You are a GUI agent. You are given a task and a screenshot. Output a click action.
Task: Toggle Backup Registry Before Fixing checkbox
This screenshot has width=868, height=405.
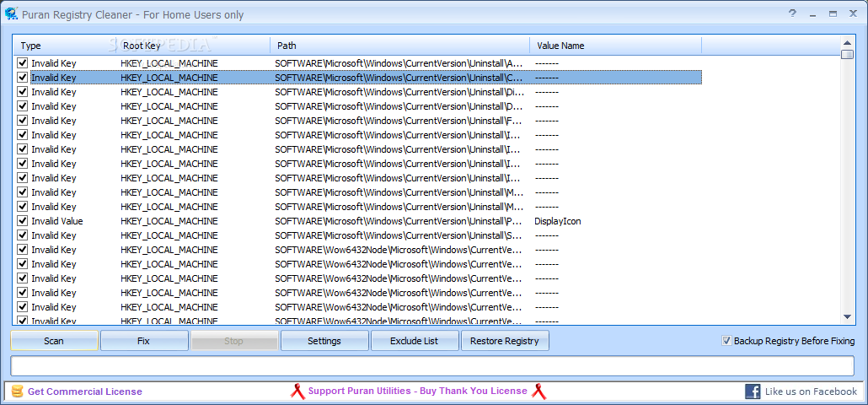[x=726, y=341]
